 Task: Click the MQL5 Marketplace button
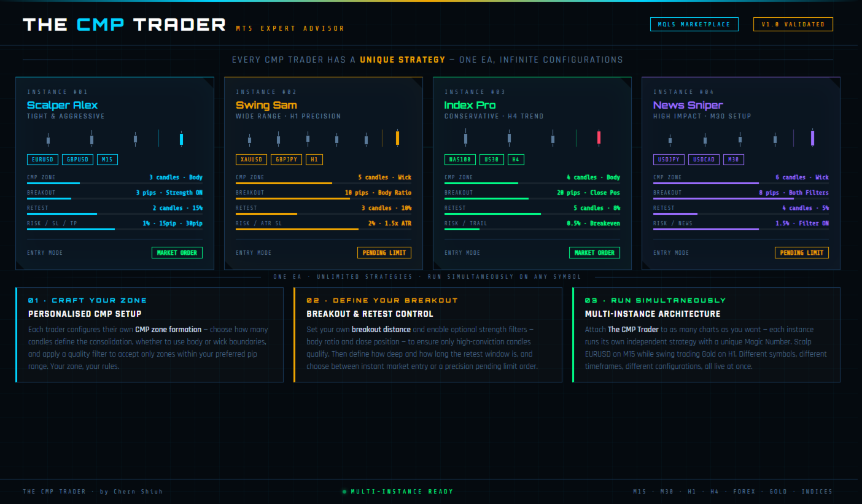[x=694, y=25]
